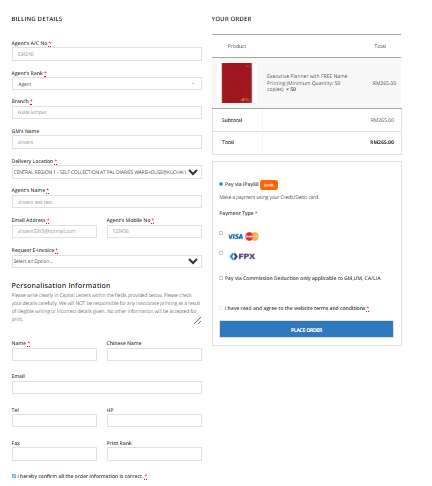Click the Request E-invoice chevron arrow

pos(193,261)
